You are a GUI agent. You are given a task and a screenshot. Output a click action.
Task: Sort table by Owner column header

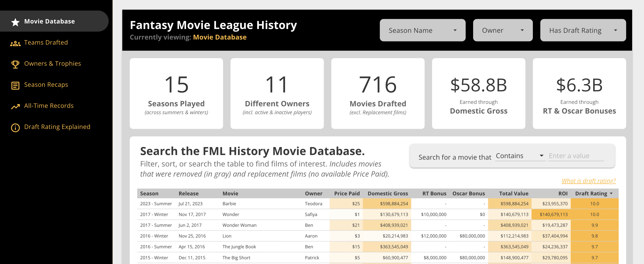coord(313,193)
